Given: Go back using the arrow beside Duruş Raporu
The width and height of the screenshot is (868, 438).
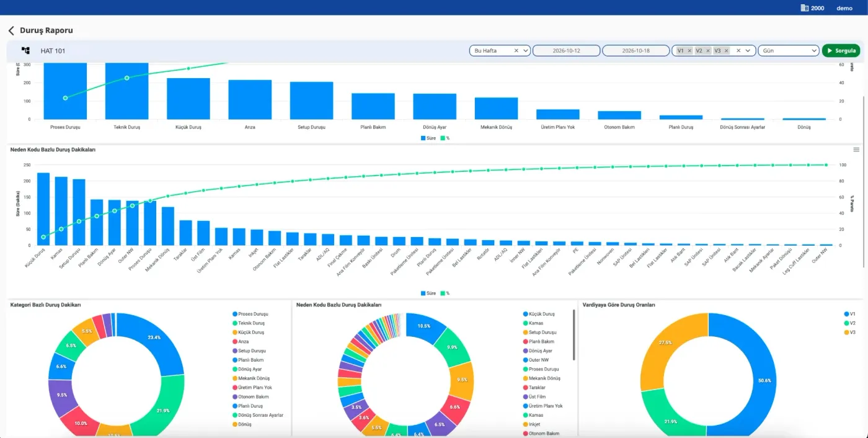Looking at the screenshot, I should (x=11, y=30).
